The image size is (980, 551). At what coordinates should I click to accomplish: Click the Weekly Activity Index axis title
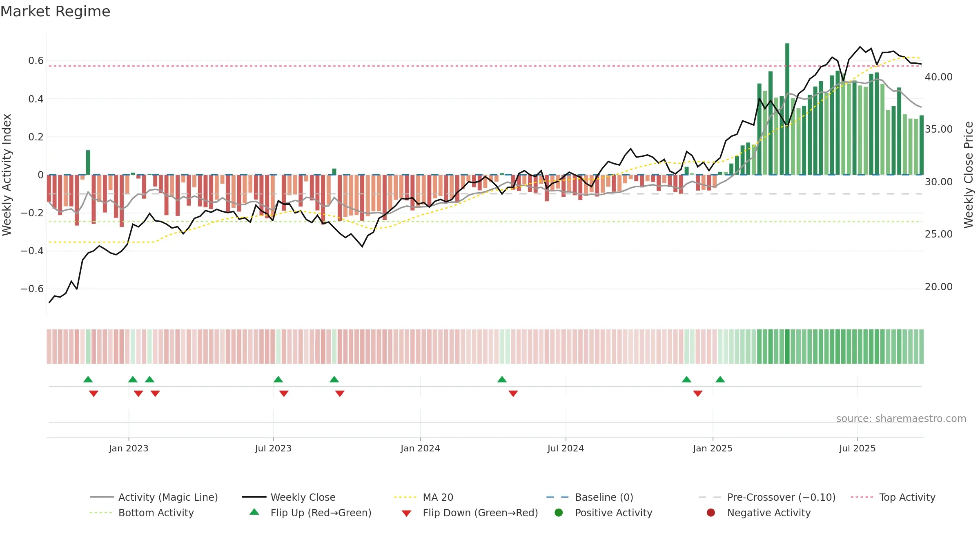click(x=7, y=175)
